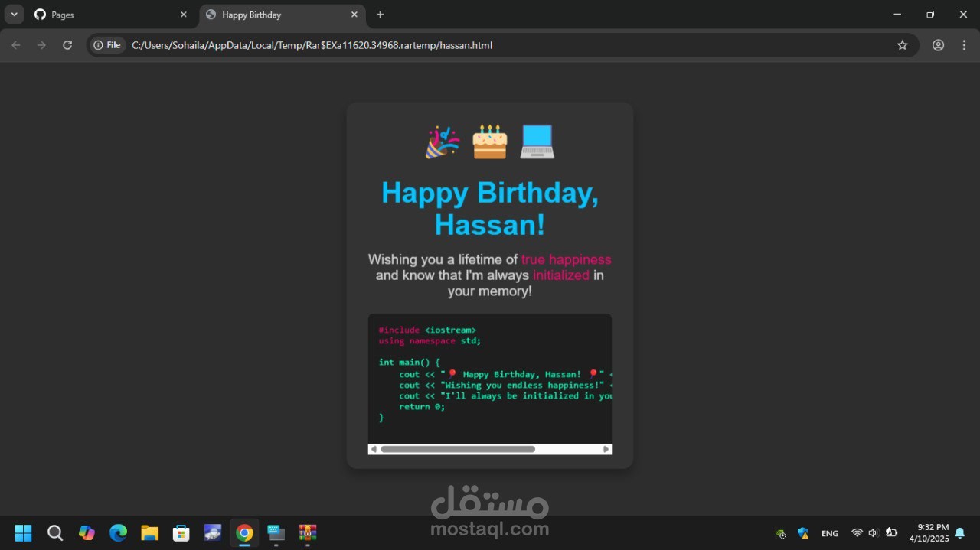Screen dimensions: 980x550
Task: Open the on-screen keyboard app on taskbar
Action: point(276,532)
